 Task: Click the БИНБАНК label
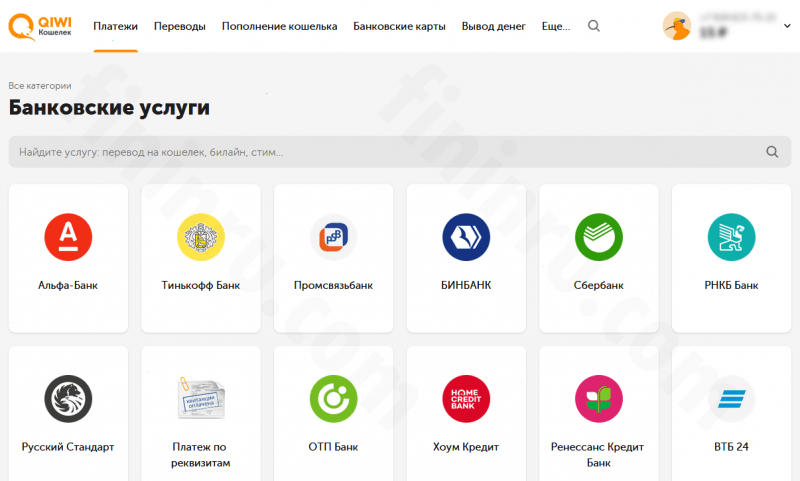coord(466,285)
